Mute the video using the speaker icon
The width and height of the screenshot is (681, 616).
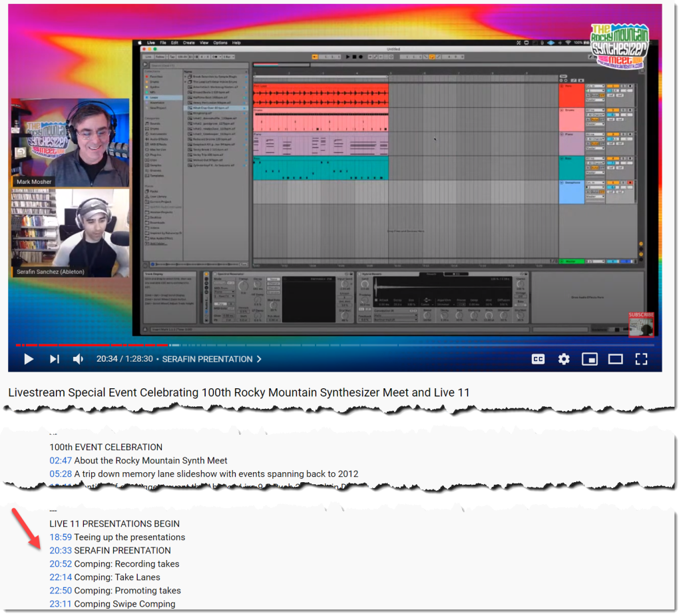point(79,359)
